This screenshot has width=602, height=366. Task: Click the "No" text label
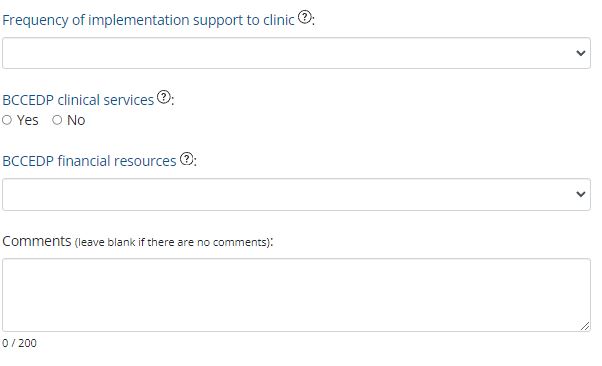tap(76, 120)
